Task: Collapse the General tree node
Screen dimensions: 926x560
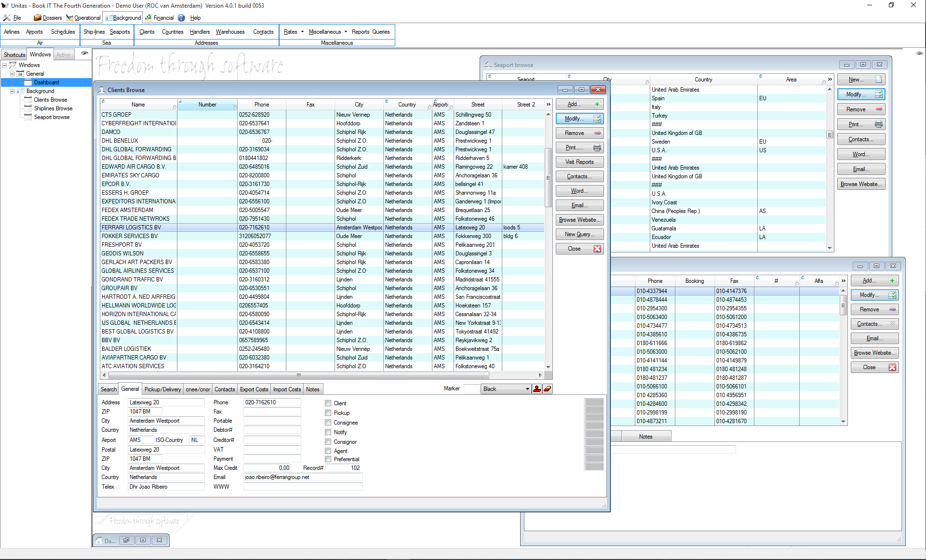Action: point(13,74)
